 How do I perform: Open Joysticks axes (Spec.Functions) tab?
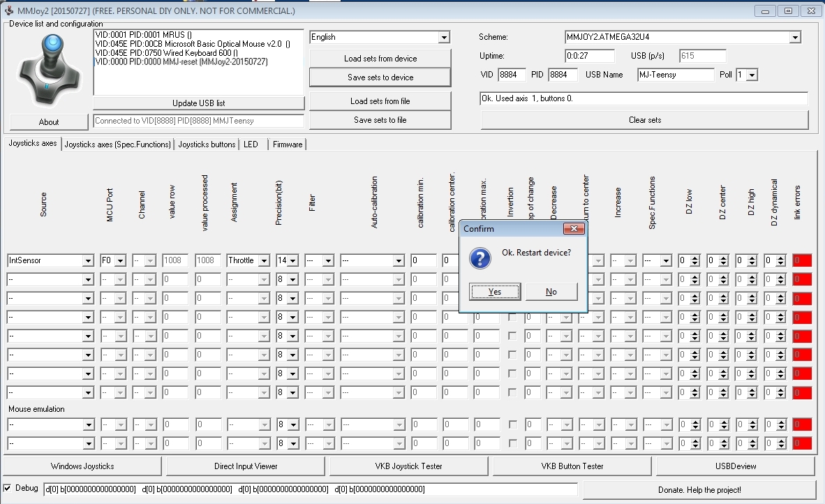(x=118, y=144)
